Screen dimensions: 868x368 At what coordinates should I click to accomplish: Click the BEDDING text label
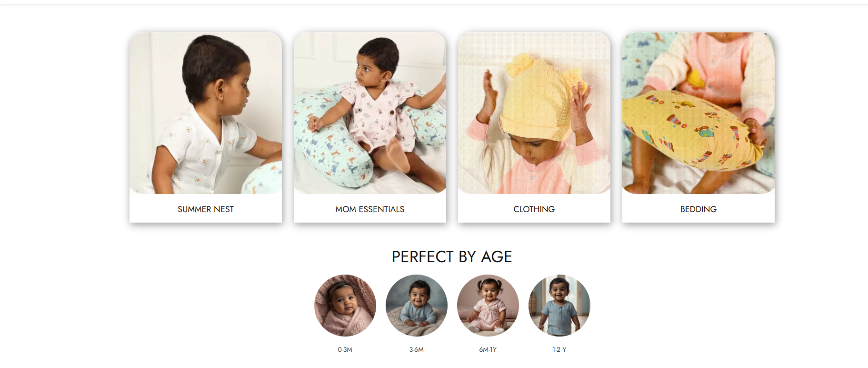point(698,209)
